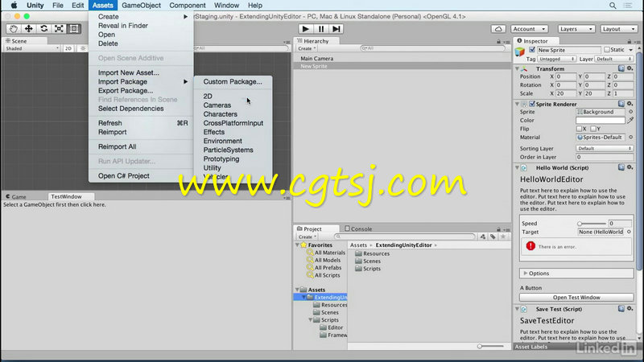Expand the Options foldout
The height and width of the screenshot is (362, 644).
point(525,274)
